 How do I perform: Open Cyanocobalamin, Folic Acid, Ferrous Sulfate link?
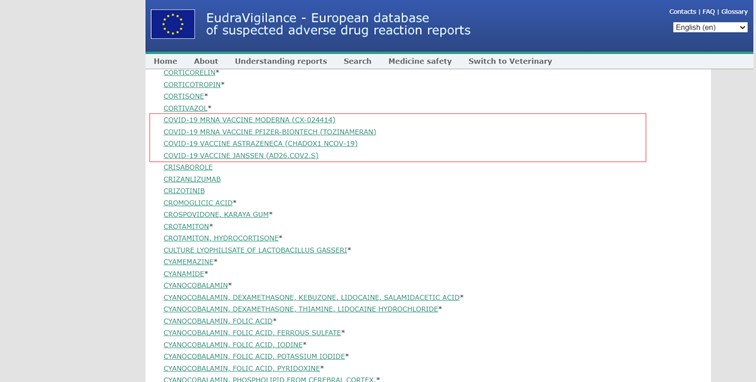tap(252, 333)
